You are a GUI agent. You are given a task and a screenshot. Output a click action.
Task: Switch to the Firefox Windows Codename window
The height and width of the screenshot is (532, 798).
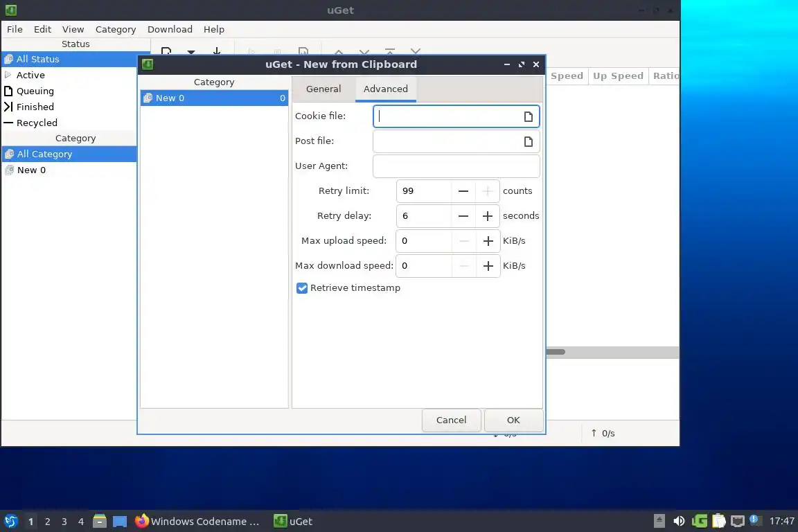(197, 522)
